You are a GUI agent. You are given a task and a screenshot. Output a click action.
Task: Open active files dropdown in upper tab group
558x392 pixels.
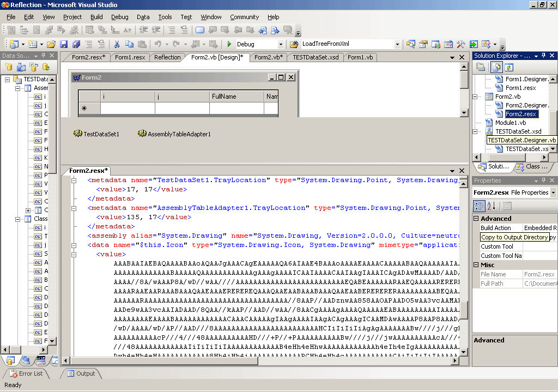[x=452, y=57]
